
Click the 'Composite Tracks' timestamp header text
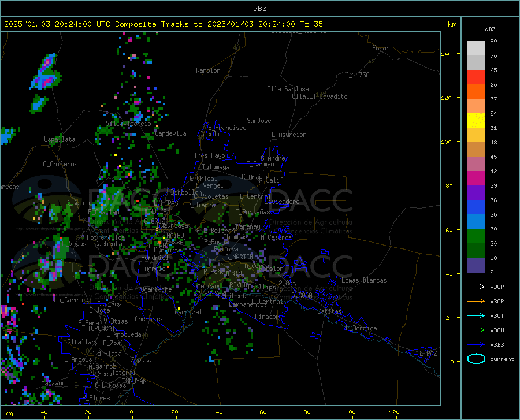pyautogui.click(x=162, y=24)
